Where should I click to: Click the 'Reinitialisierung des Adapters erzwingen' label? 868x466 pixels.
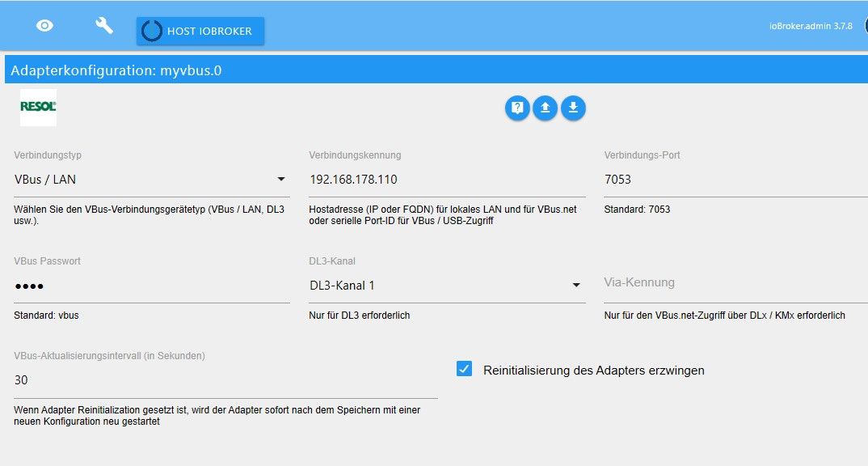[593, 371]
